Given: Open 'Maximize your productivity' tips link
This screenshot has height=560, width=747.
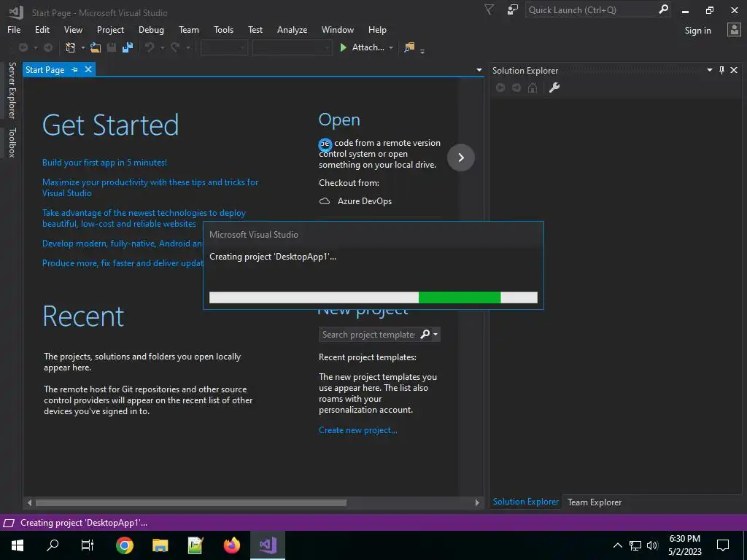Looking at the screenshot, I should [x=150, y=187].
